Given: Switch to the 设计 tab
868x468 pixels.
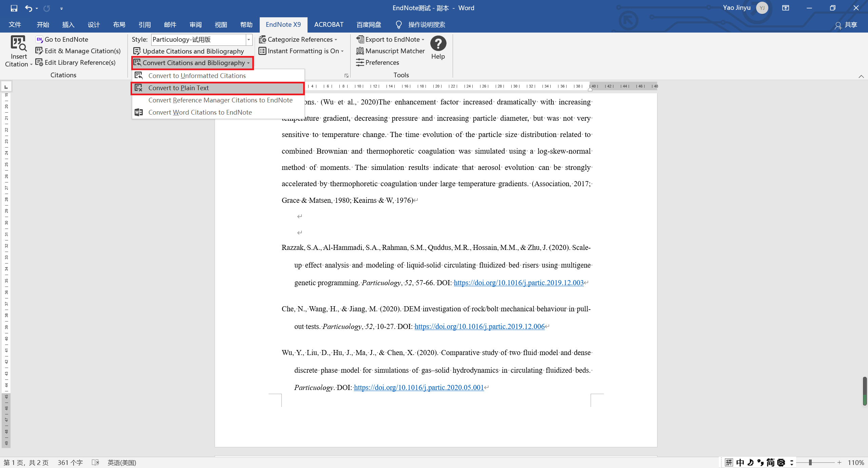Looking at the screenshot, I should tap(94, 25).
